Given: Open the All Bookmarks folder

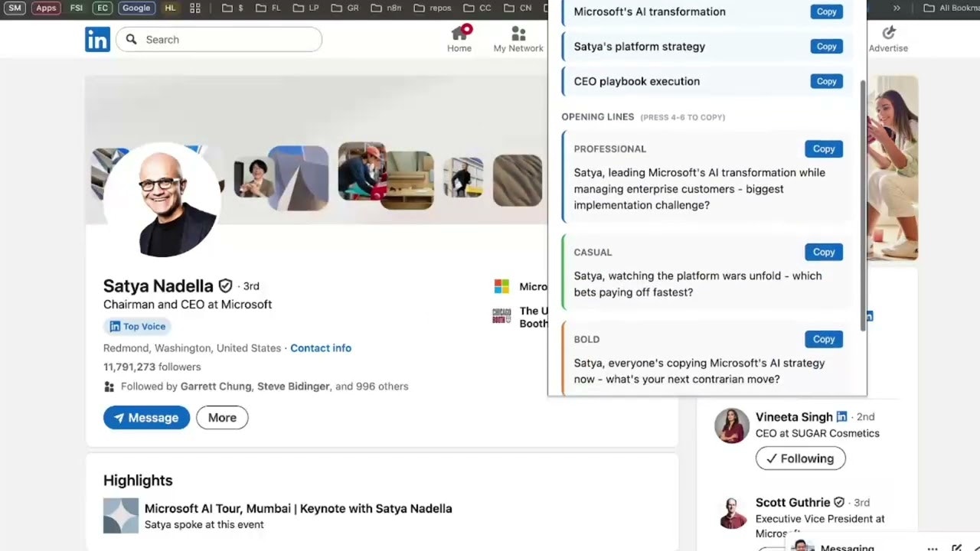Looking at the screenshot, I should (x=950, y=8).
